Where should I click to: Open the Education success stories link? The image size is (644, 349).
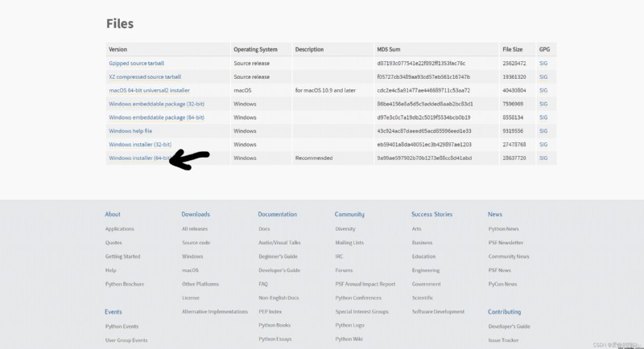pos(424,257)
